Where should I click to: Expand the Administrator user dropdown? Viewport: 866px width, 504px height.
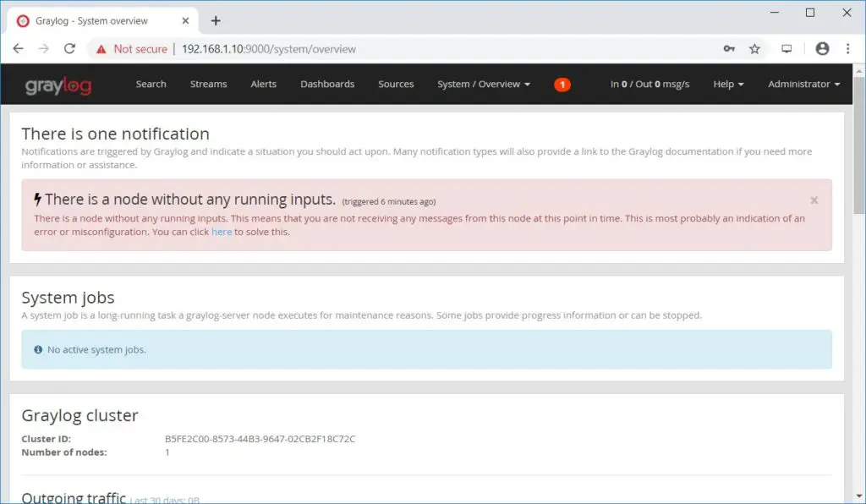804,84
